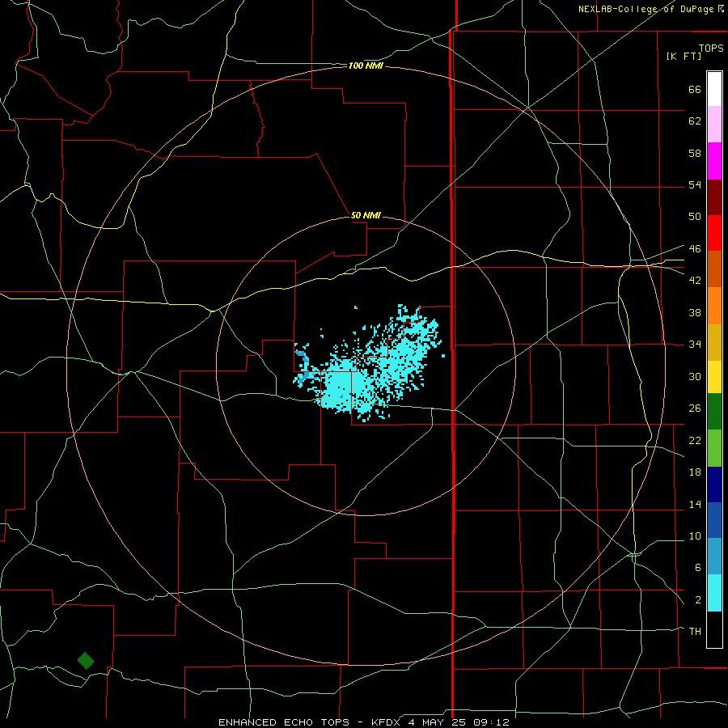Click the legend value '62'
The height and width of the screenshot is (728, 728).
(695, 121)
